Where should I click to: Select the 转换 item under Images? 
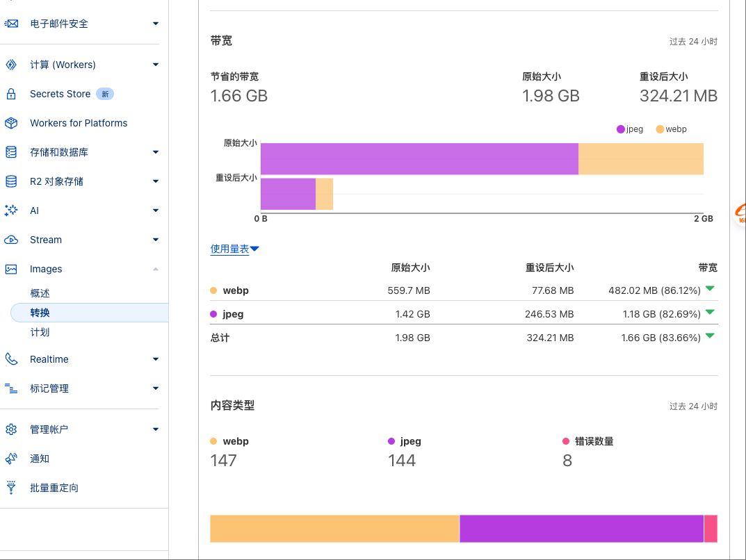coord(90,313)
